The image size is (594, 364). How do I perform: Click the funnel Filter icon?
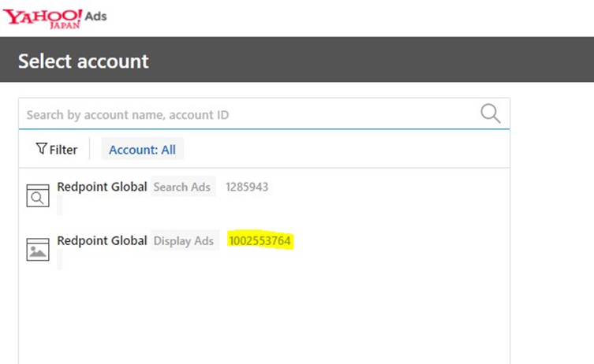click(41, 149)
